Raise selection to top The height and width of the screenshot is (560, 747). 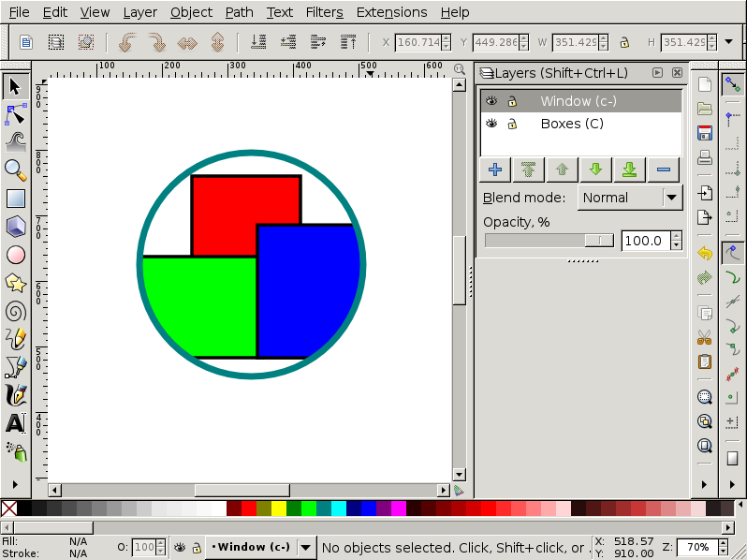point(348,42)
